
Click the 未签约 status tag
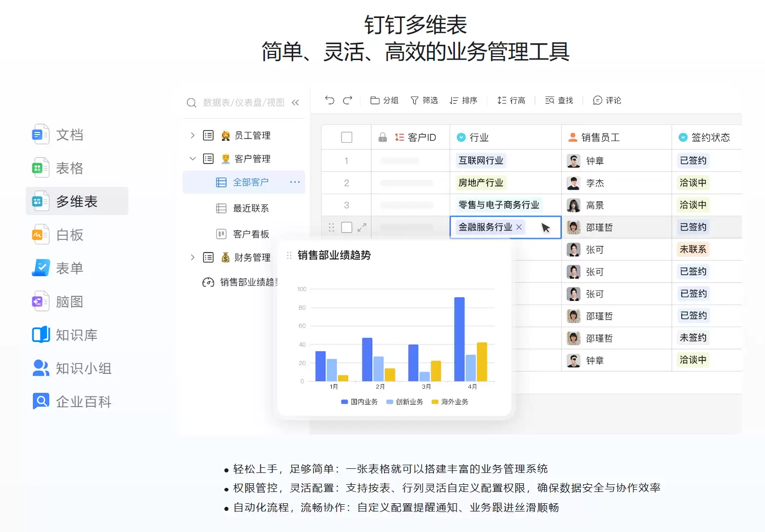point(693,337)
